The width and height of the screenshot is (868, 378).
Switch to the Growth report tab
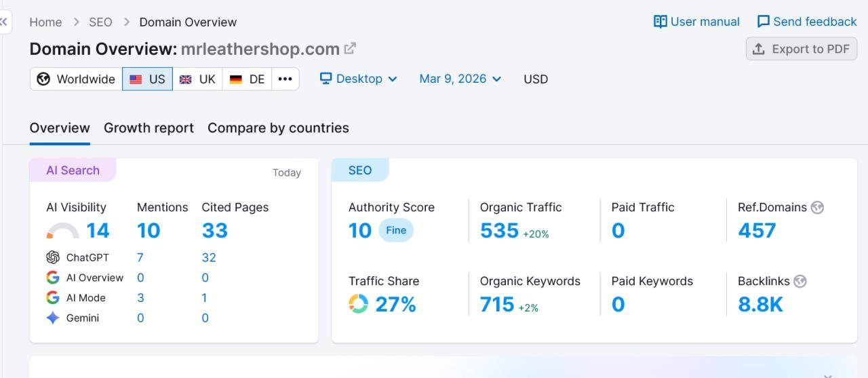(x=149, y=128)
